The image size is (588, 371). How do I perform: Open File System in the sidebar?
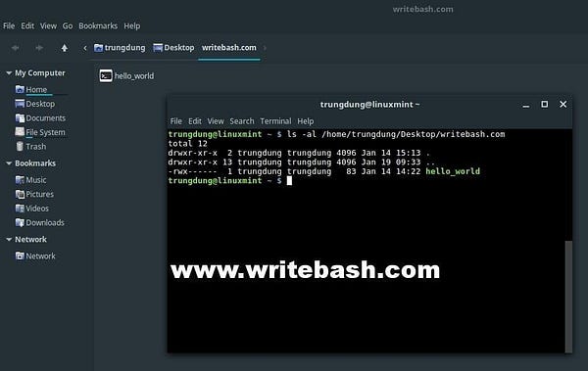(45, 132)
